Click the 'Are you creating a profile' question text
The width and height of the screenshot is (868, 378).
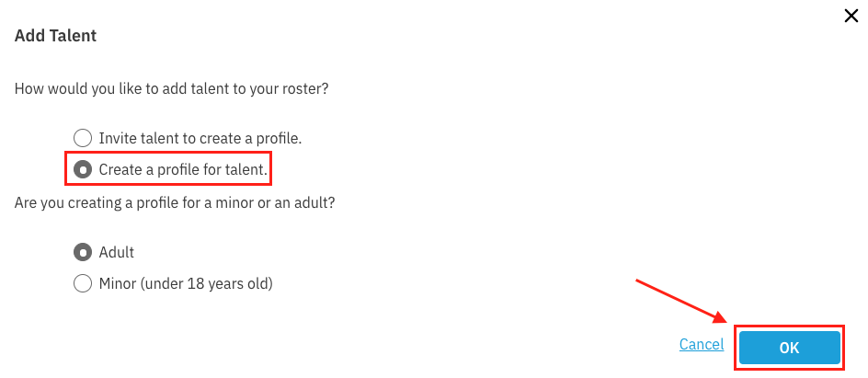click(175, 201)
